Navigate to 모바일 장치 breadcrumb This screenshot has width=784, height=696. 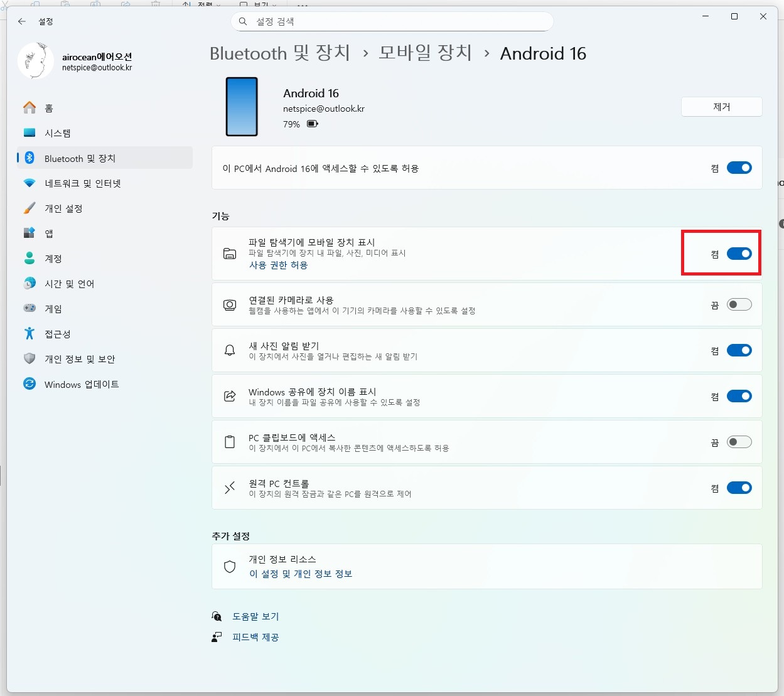[x=425, y=53]
